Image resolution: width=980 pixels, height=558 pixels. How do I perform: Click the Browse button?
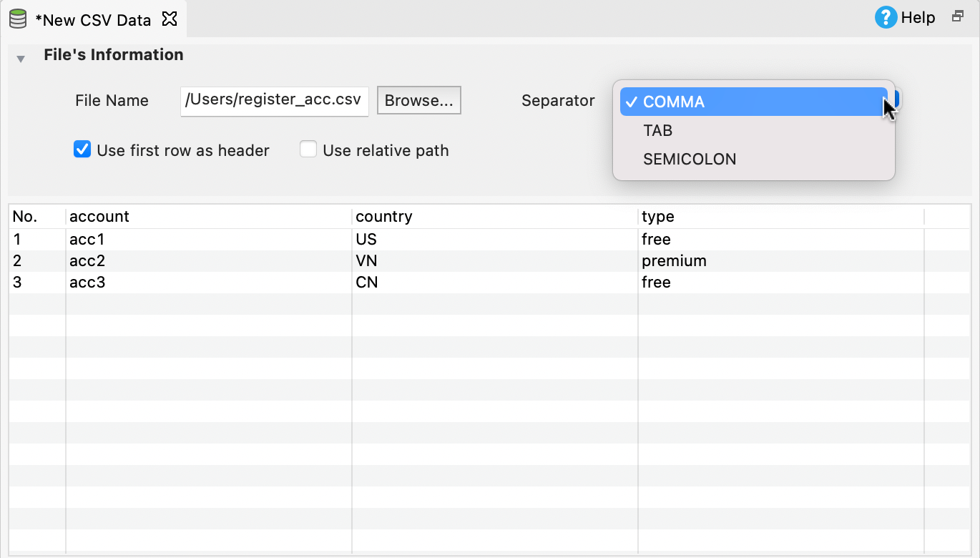(418, 99)
